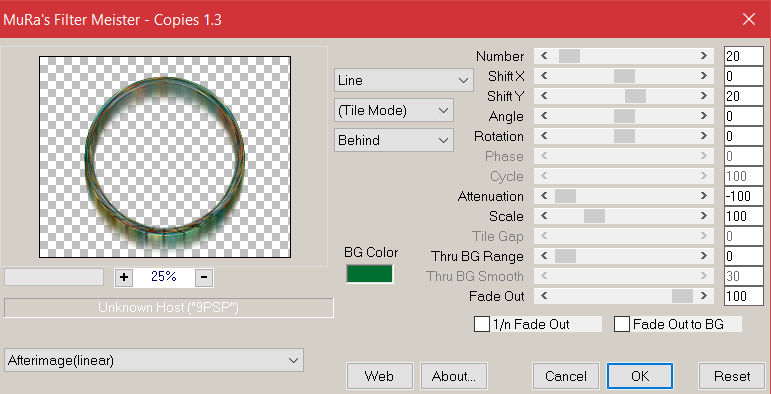
Task: Open the (Tile Mode) dropdown
Action: click(393, 111)
